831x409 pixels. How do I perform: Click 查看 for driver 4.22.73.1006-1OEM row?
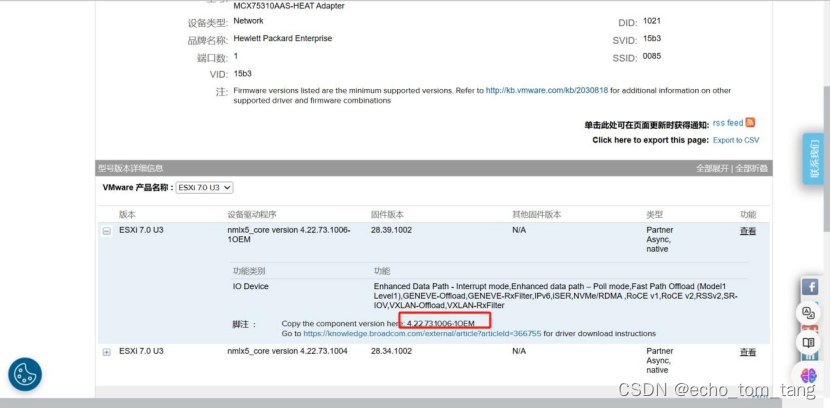click(748, 232)
